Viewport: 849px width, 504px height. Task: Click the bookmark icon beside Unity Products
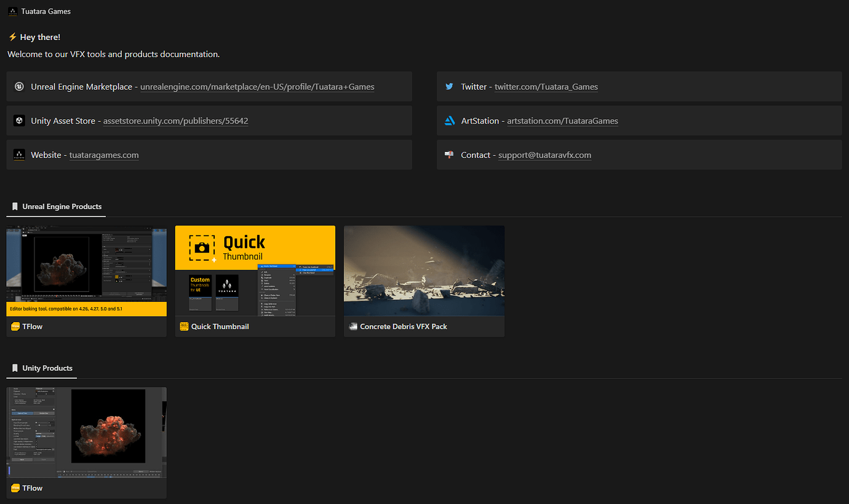(x=15, y=368)
